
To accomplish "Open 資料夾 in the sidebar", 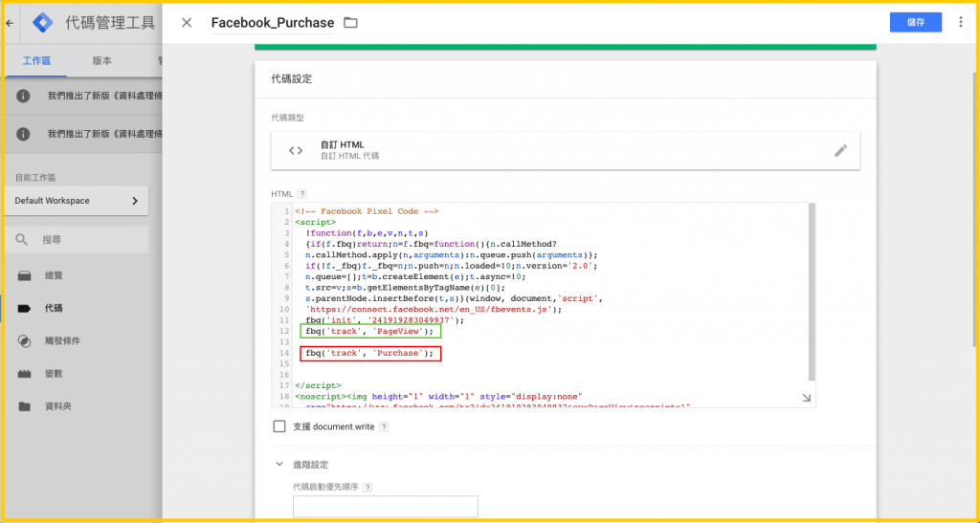I will (x=57, y=406).
